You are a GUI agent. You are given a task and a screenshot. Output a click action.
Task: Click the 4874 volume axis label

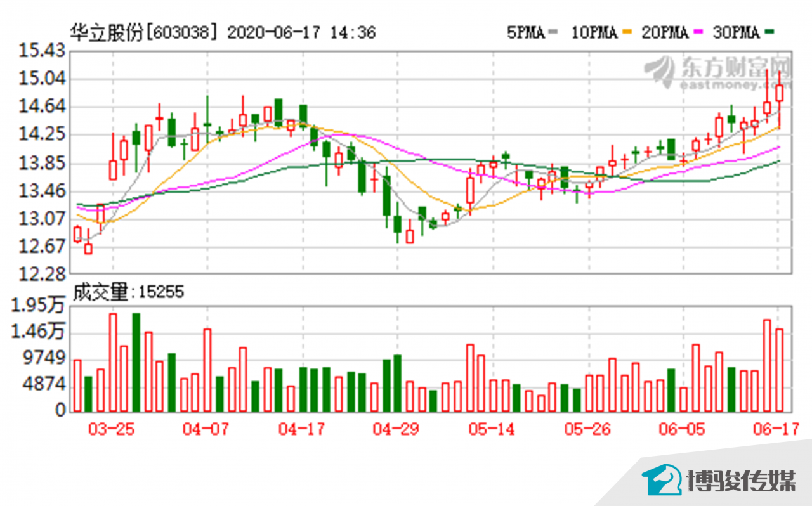pos(45,384)
